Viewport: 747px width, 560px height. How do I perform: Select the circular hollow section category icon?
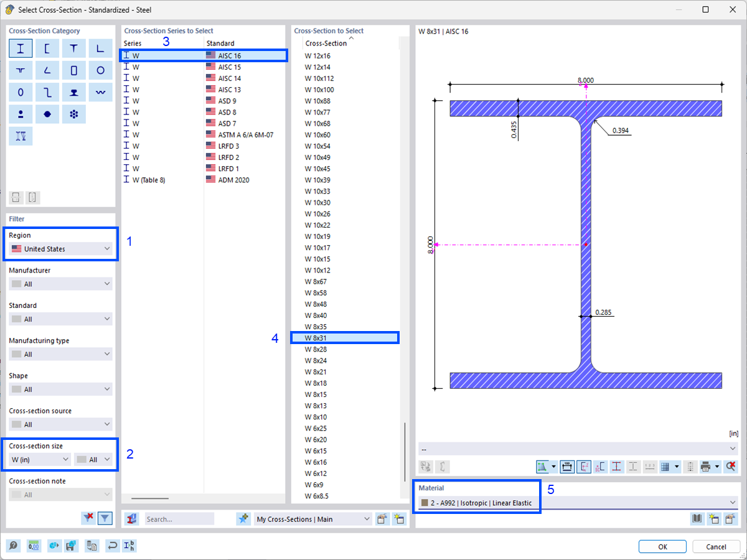coord(100,70)
